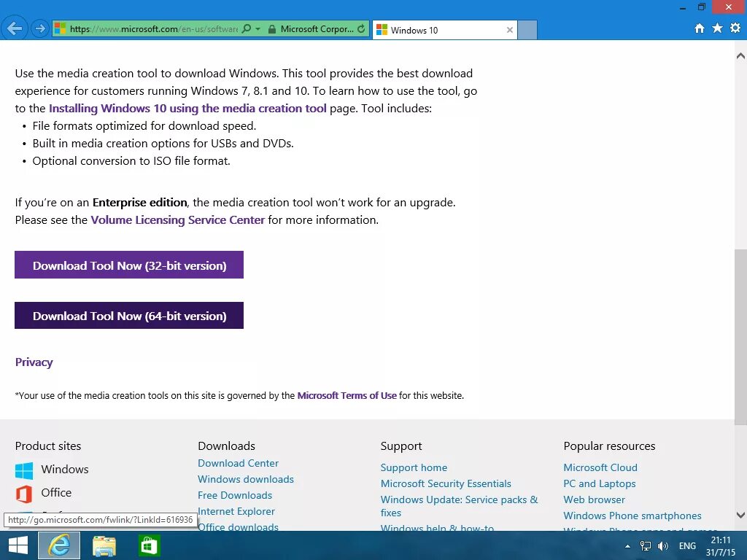
Task: Open Windows product site text link
Action: click(65, 469)
